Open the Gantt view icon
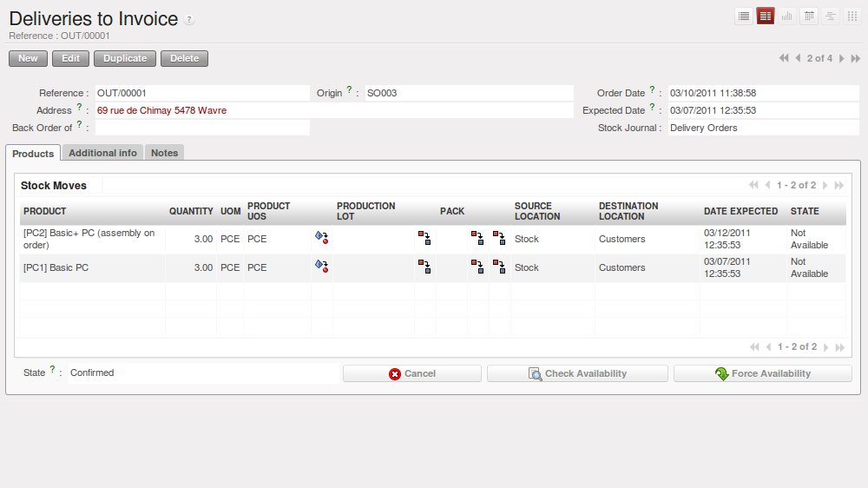 tap(831, 16)
